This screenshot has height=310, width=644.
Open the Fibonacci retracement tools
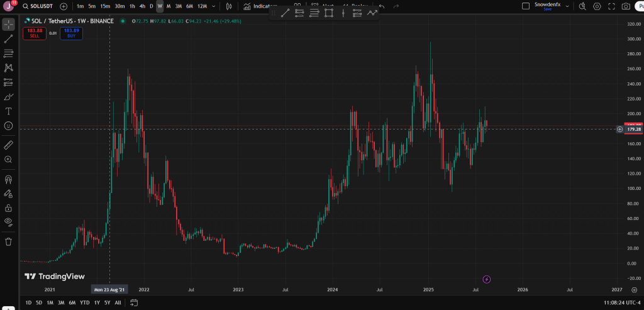pos(9,53)
